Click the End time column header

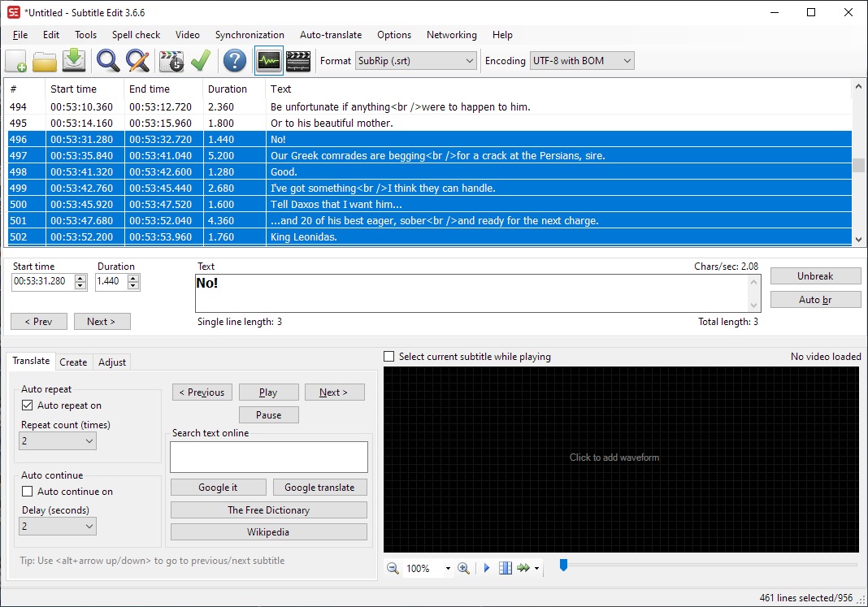[x=163, y=89]
